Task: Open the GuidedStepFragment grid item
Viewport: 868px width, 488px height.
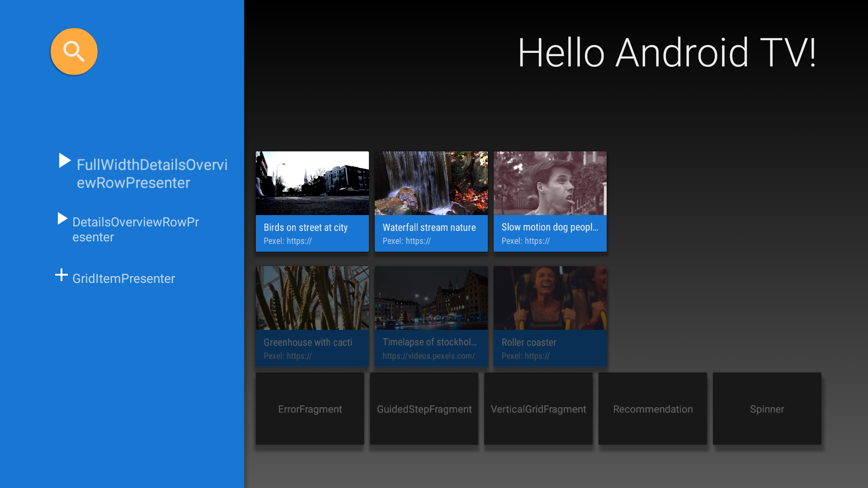Action: point(424,408)
